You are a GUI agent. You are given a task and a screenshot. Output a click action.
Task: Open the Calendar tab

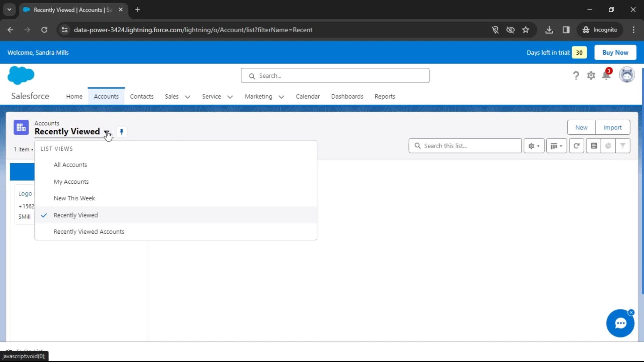coord(308,97)
